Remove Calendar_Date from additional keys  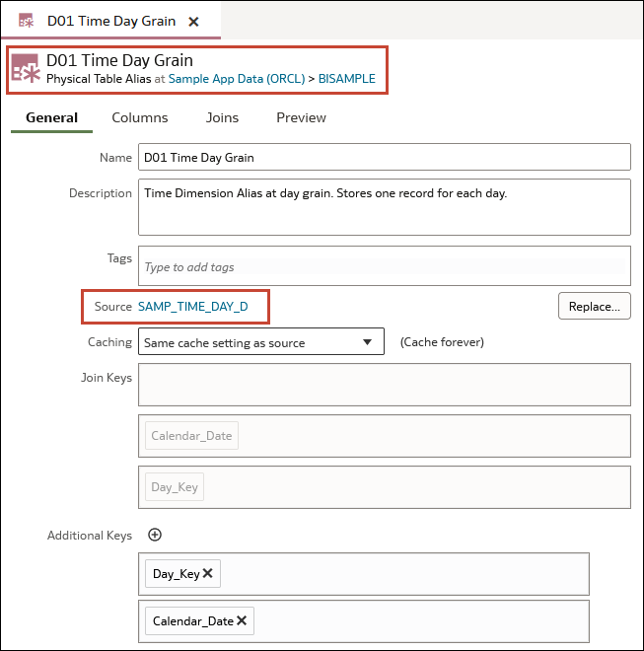(x=242, y=620)
